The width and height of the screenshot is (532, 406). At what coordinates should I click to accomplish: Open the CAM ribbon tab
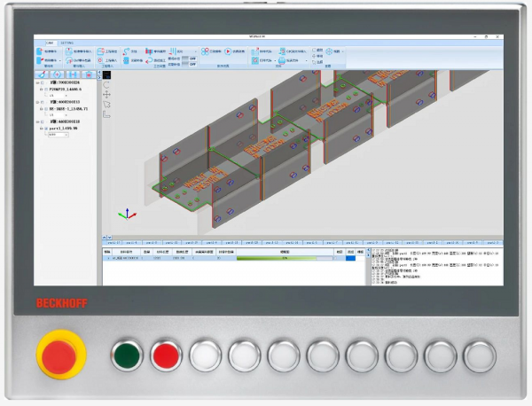coord(50,43)
